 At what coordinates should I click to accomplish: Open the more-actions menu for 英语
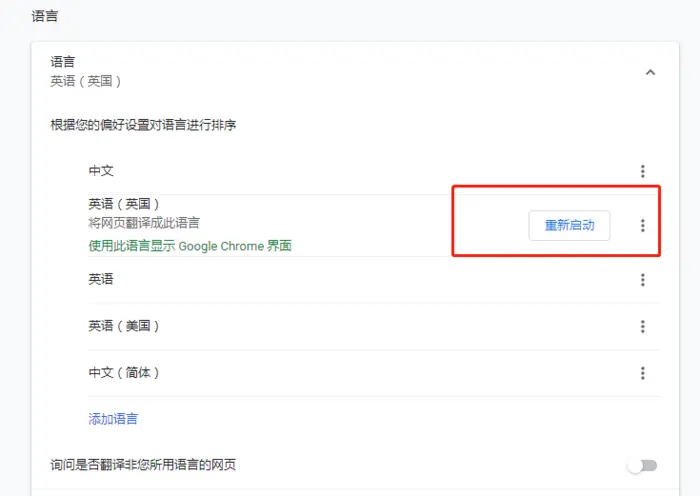click(x=643, y=280)
